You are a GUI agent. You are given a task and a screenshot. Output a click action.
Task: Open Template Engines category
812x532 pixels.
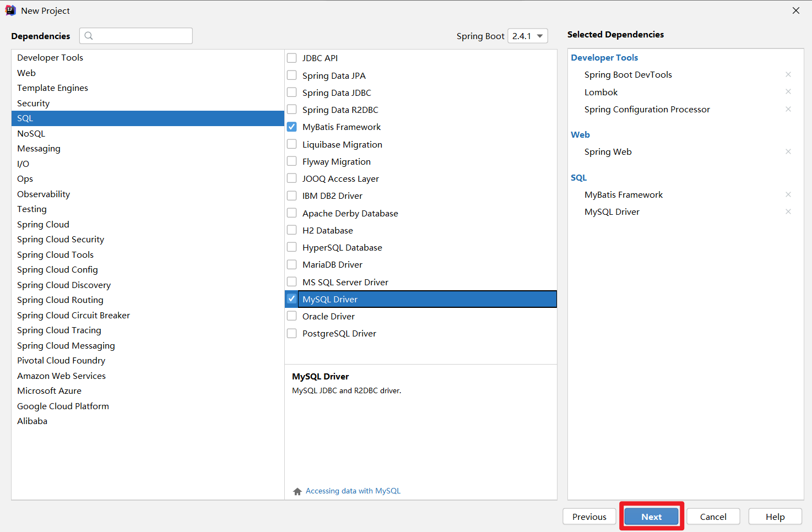pos(148,88)
